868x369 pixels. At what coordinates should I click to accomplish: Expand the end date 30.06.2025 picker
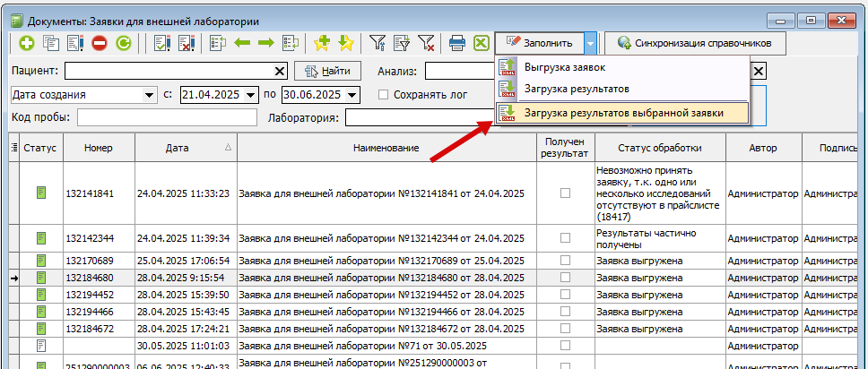click(352, 95)
